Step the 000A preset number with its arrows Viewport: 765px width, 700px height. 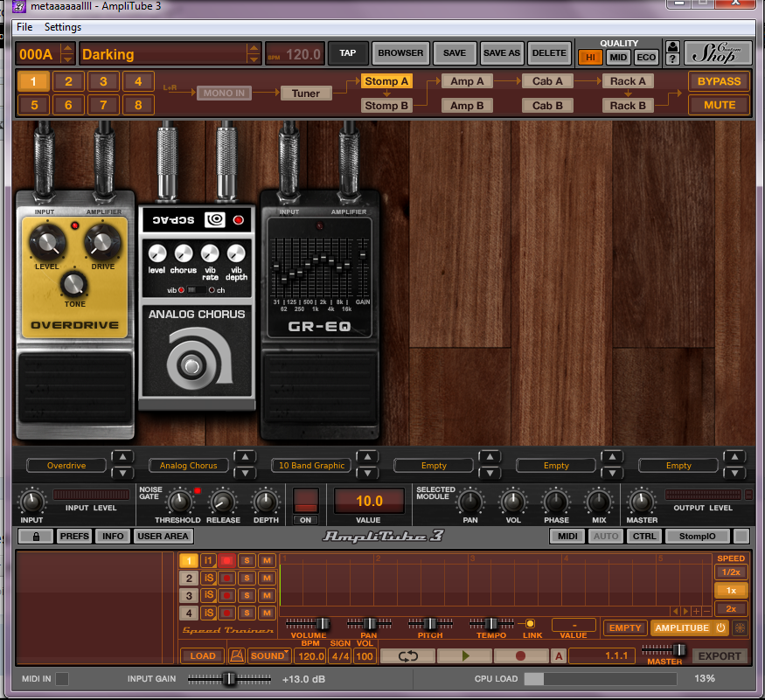click(x=68, y=53)
